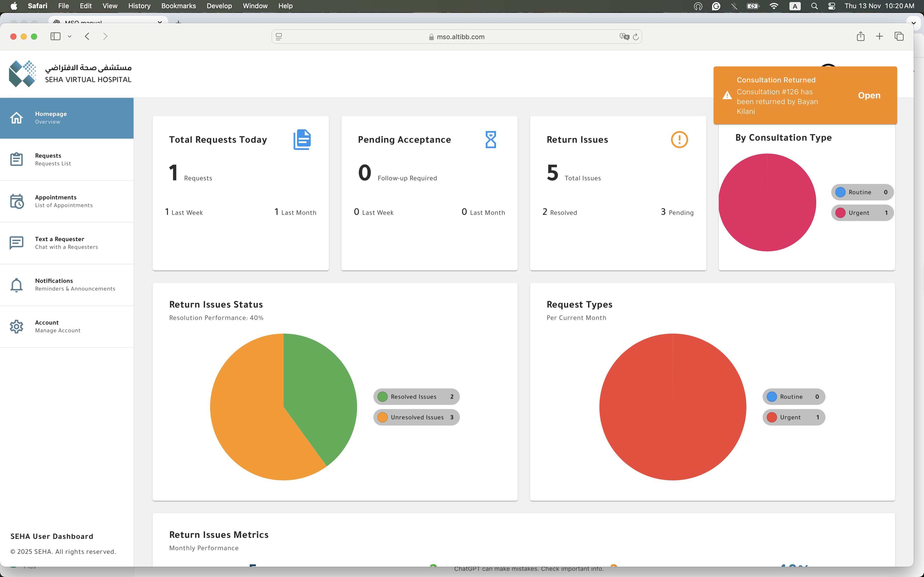Toggle Resolved Issues legend item
The height and width of the screenshot is (577, 924).
[x=416, y=396]
